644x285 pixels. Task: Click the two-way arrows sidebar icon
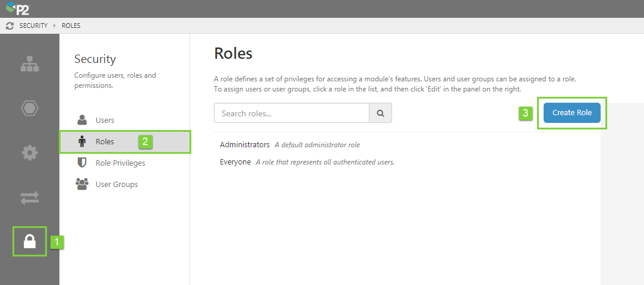pos(29,198)
